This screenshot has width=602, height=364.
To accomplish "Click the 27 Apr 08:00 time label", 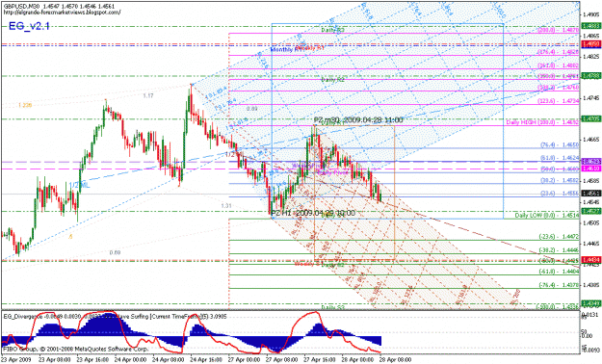I will [282, 360].
